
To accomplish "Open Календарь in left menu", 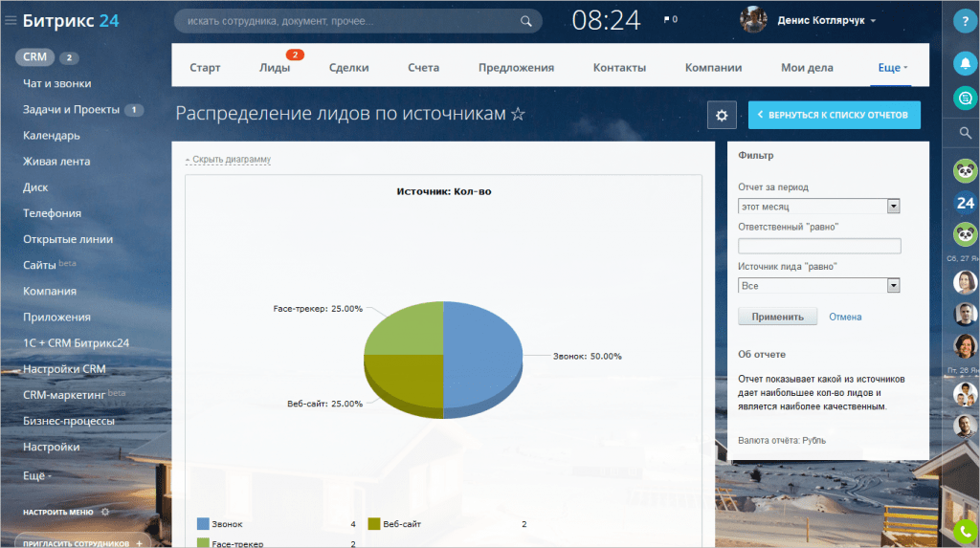I will tap(52, 135).
